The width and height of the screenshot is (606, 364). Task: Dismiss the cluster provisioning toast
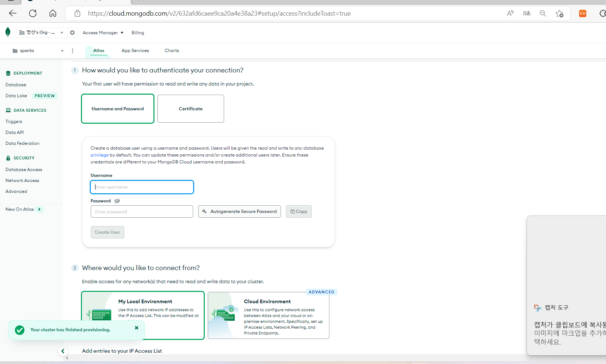pos(137,328)
